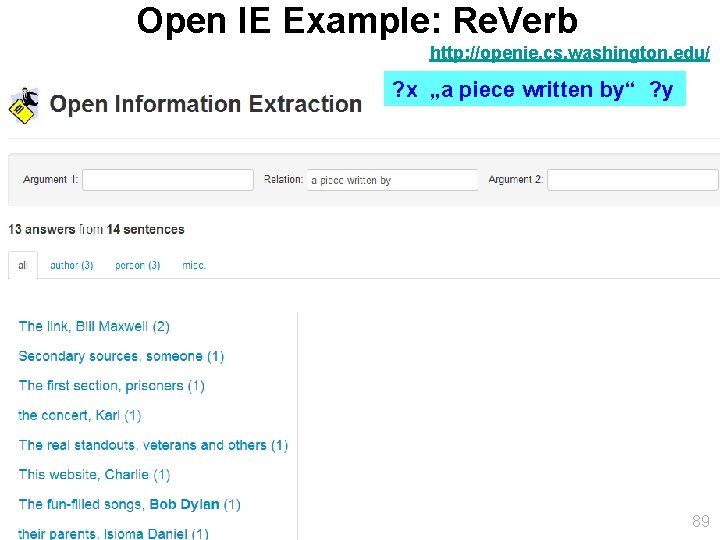The width and height of the screenshot is (720, 540).
Task: Click the Relation field containing 'a piece written by'
Action: [393, 180]
